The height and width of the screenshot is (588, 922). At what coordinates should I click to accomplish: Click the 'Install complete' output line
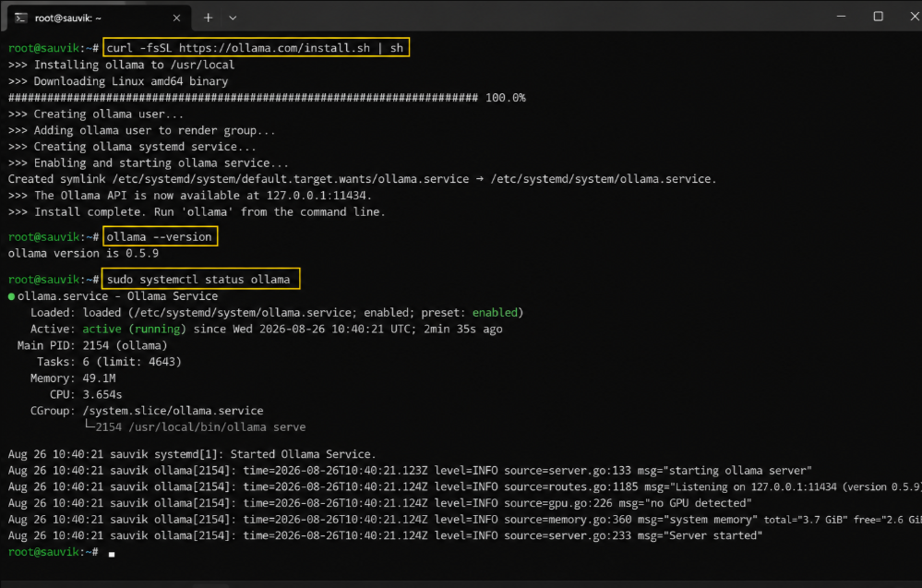pos(197,211)
